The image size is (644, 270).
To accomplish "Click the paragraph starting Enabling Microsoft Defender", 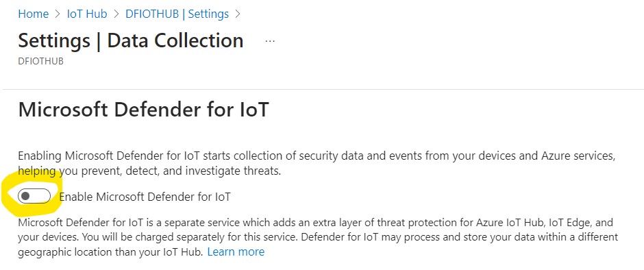I will coord(317,164).
